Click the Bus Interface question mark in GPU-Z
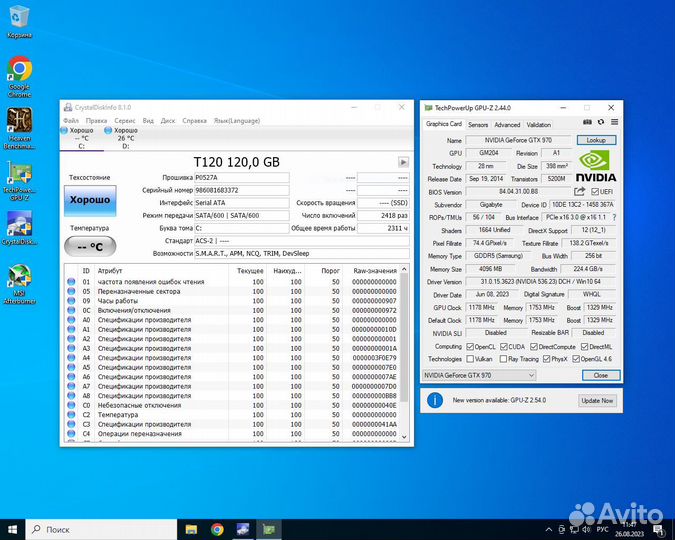 point(614,217)
